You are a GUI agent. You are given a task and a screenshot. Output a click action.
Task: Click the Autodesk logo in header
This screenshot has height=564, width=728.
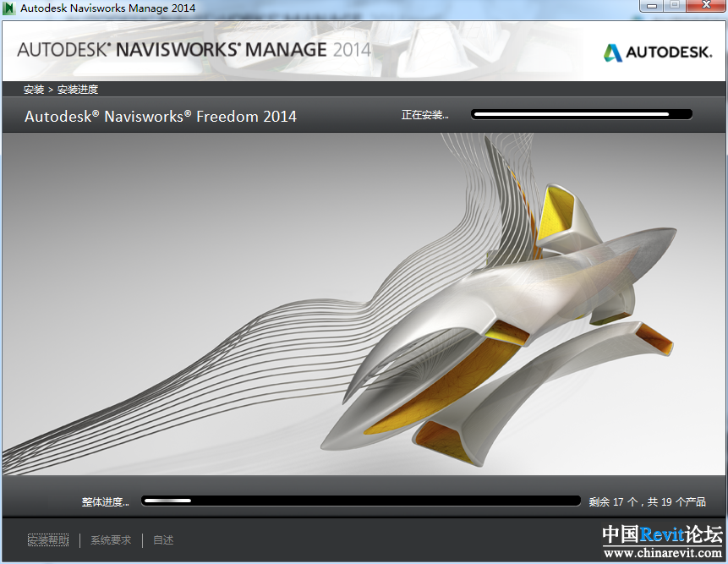pos(657,52)
